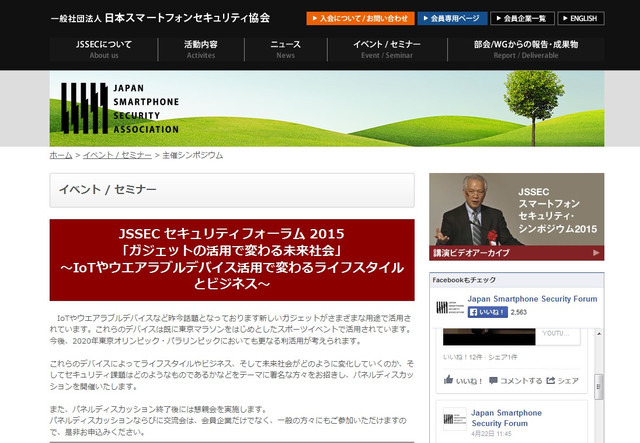640x443 pixels.
Task: Click the イベント / セミナー breadcrumb link
Action: coord(117,155)
